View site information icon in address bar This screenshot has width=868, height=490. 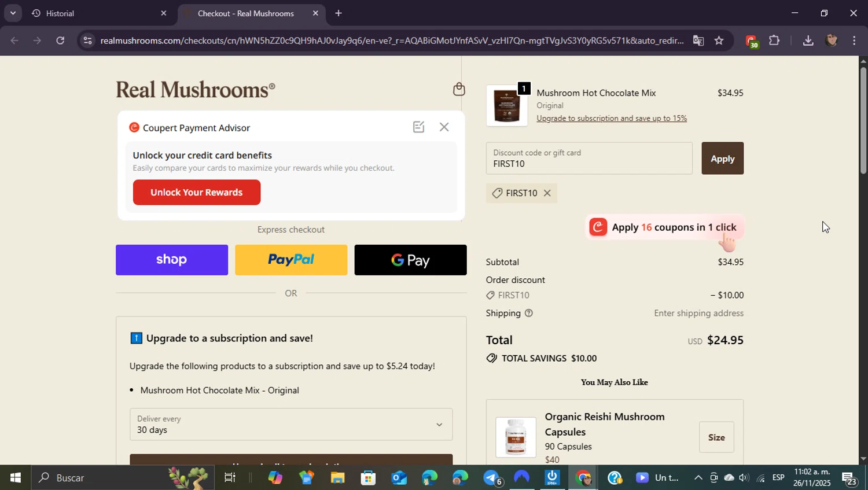tap(87, 40)
